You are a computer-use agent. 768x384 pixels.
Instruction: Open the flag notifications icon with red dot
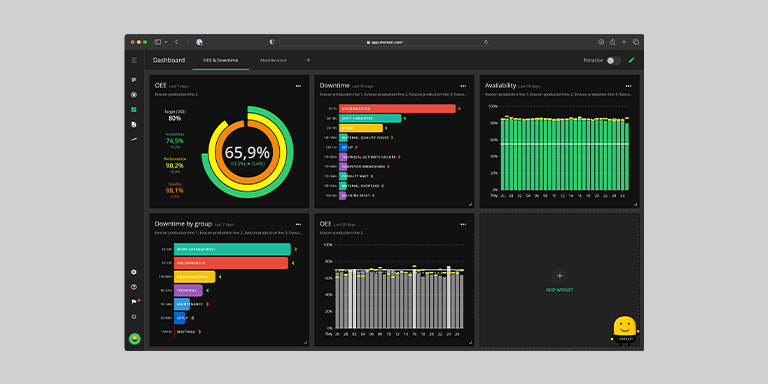pyautogui.click(x=135, y=302)
